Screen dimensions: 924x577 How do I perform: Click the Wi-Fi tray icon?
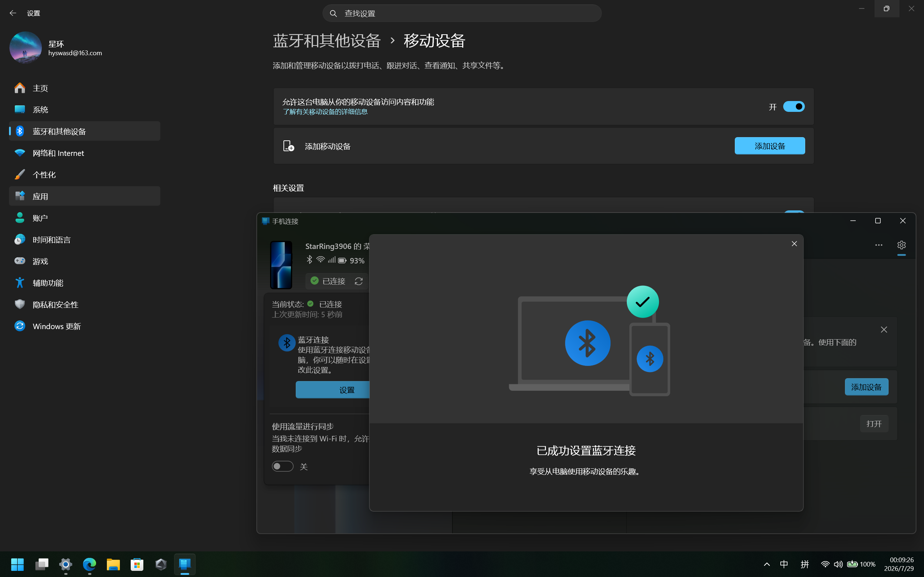tap(825, 564)
